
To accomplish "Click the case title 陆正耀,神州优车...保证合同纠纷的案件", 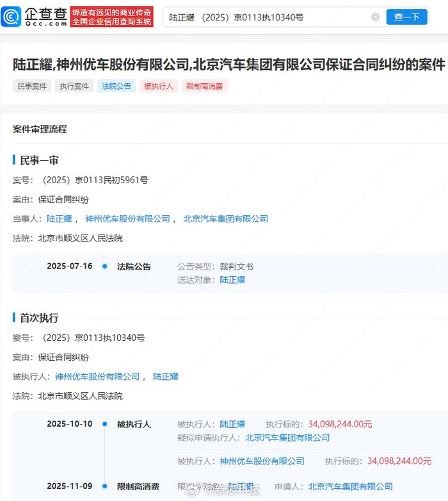I will coord(228,64).
